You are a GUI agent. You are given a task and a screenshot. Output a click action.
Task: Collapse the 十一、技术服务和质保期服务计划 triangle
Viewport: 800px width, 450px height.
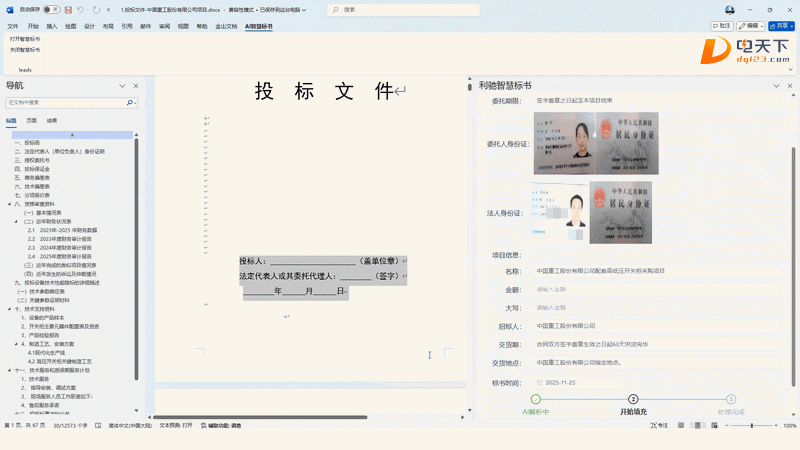(x=10, y=370)
